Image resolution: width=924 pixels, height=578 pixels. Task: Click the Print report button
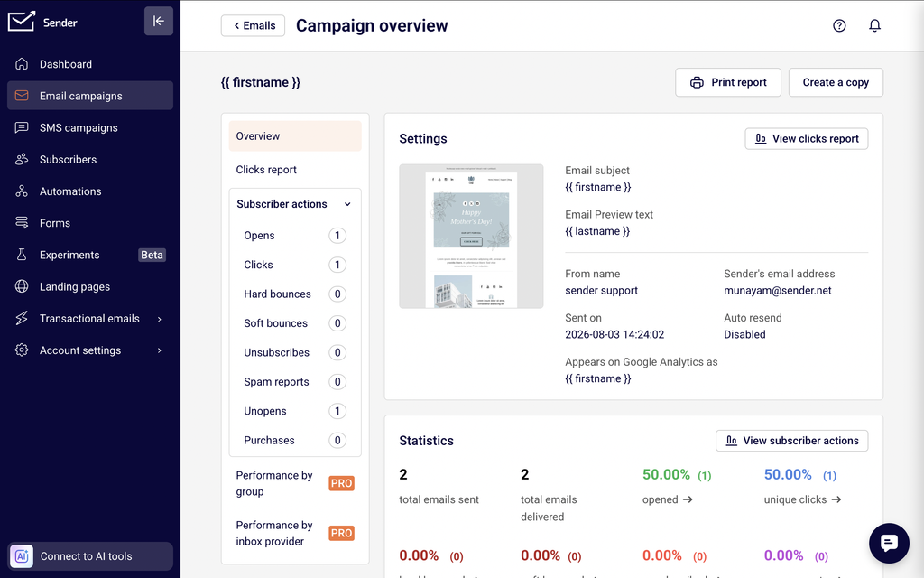[728, 82]
